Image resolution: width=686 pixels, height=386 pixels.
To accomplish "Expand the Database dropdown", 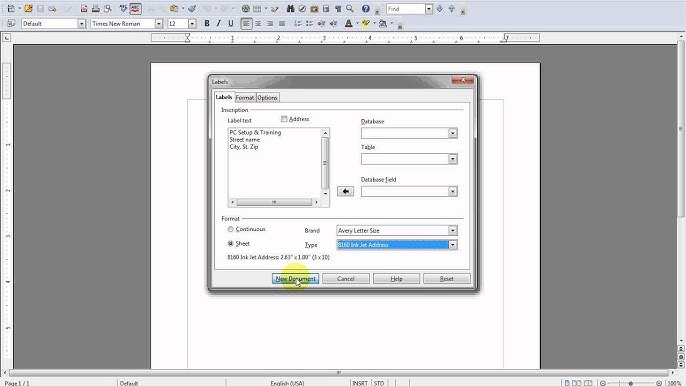I will [x=453, y=133].
